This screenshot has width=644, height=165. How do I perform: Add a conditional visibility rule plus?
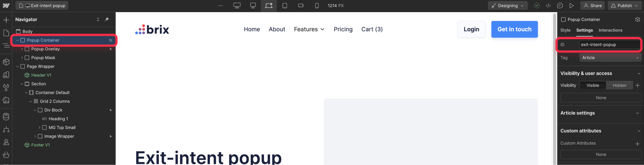point(638,85)
